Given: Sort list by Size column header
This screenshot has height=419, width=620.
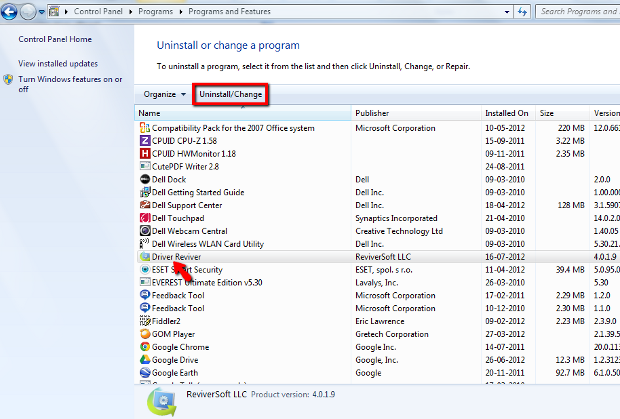Looking at the screenshot, I should (x=562, y=113).
